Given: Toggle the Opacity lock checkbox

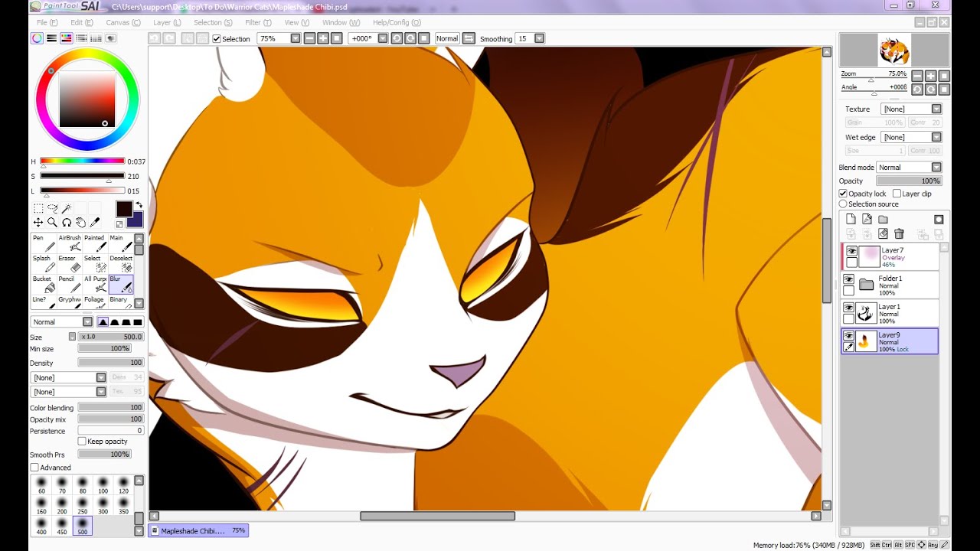Looking at the screenshot, I should click(x=843, y=194).
